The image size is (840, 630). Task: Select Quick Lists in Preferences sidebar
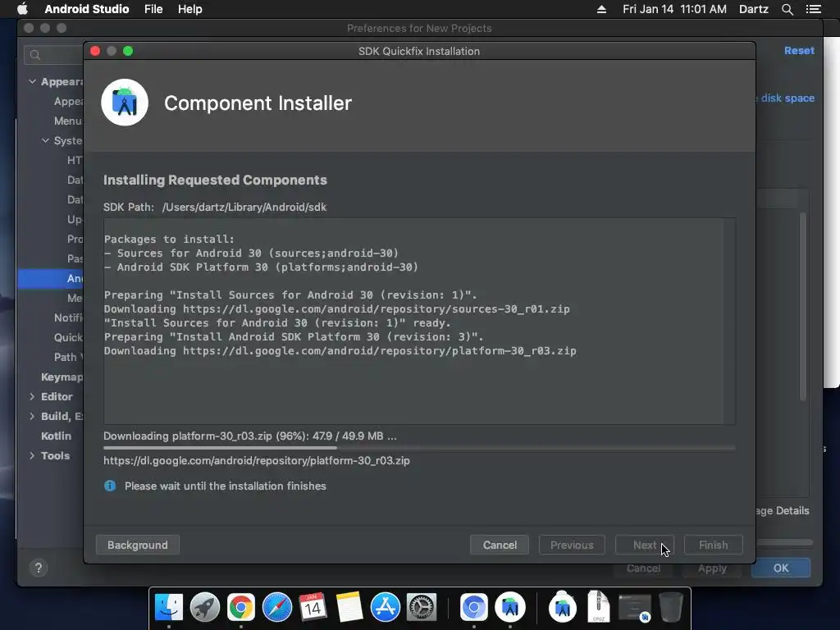pos(68,337)
